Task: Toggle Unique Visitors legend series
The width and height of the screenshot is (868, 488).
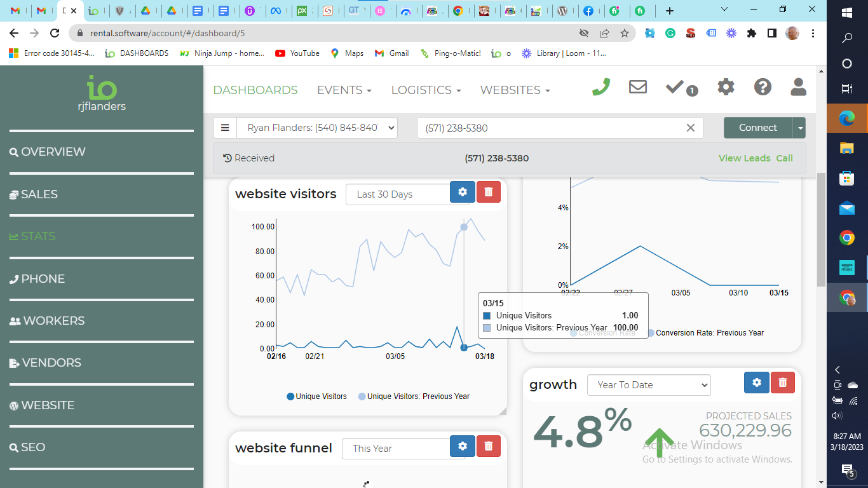Action: pos(316,396)
